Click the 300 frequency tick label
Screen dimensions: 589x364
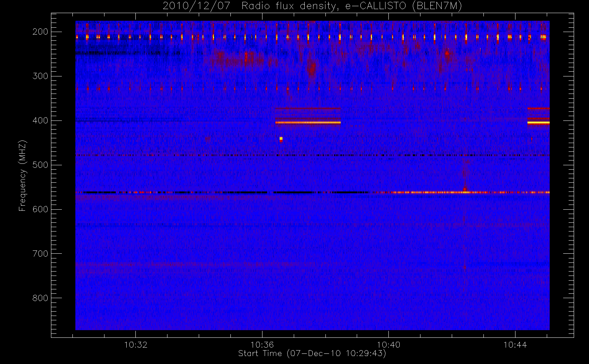[40, 76]
